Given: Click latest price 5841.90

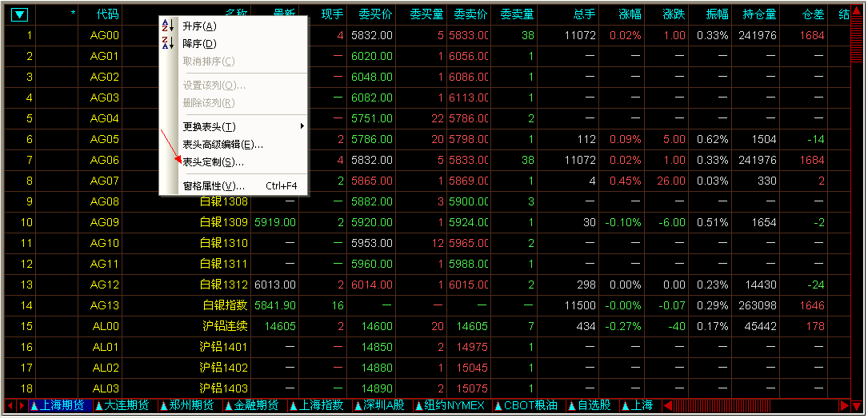Looking at the screenshot, I should coord(275,305).
